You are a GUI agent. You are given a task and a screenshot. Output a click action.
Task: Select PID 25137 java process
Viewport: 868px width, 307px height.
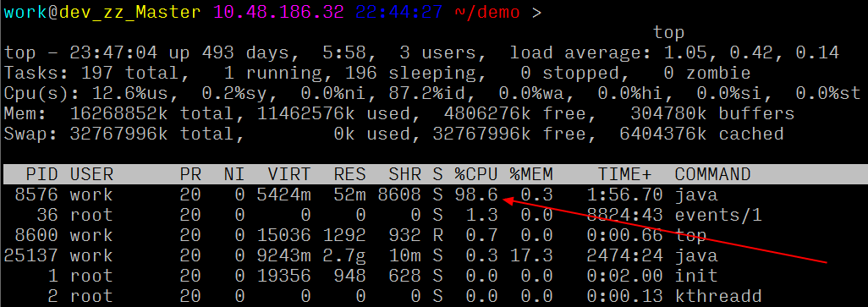pos(31,255)
